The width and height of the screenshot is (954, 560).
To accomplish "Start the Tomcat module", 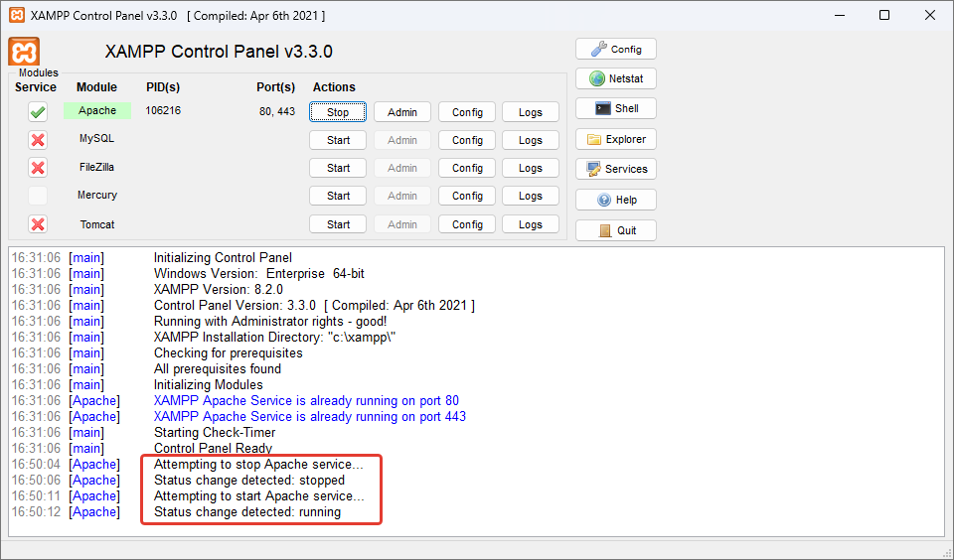I will pos(338,224).
